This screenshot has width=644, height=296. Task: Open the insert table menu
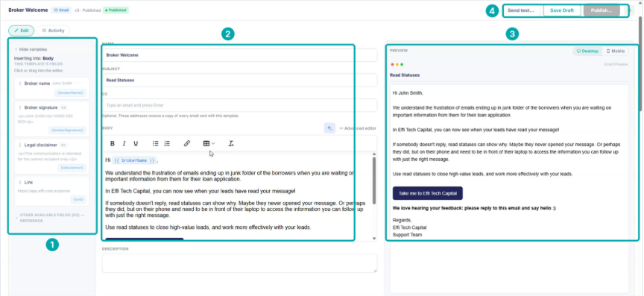[209, 143]
